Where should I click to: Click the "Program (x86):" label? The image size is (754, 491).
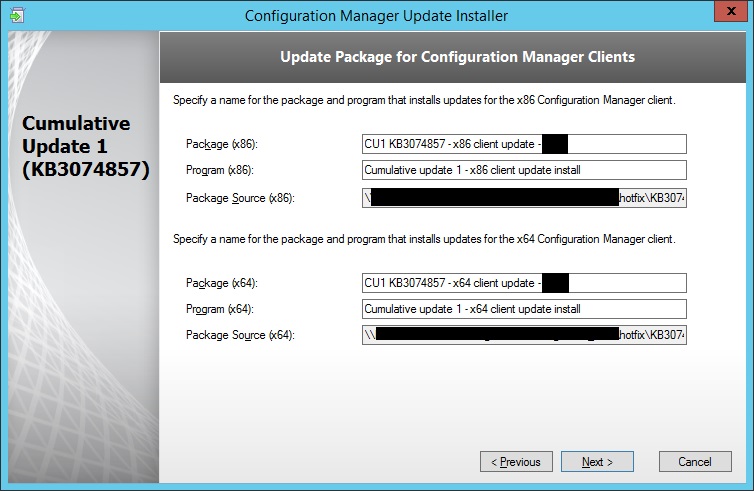[222, 170]
